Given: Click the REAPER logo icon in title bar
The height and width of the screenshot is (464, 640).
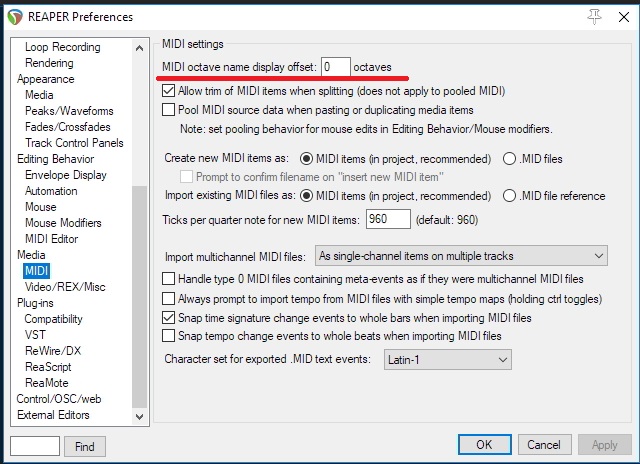Looking at the screenshot, I should (x=15, y=17).
